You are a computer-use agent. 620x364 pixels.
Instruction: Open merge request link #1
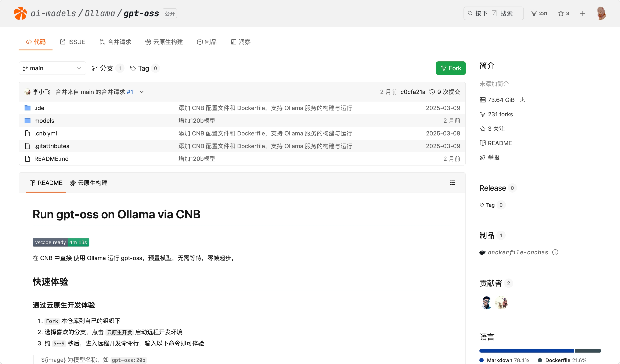pyautogui.click(x=130, y=92)
